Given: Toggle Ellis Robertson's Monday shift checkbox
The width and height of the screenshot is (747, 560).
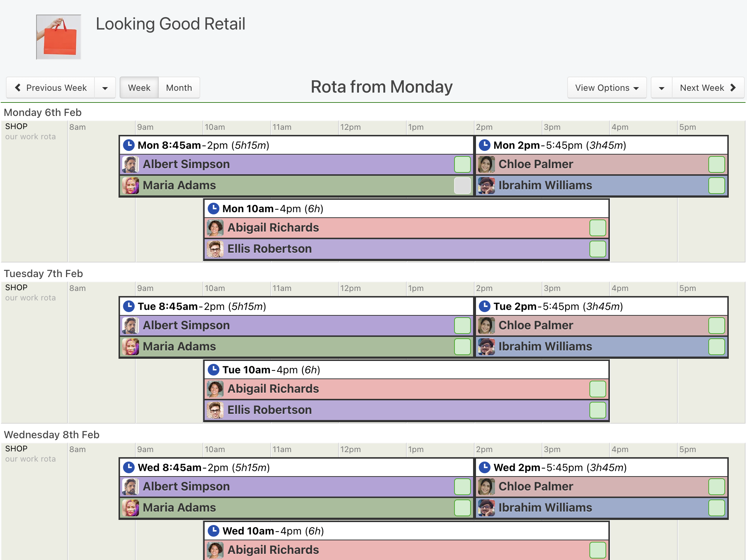Looking at the screenshot, I should point(598,249).
